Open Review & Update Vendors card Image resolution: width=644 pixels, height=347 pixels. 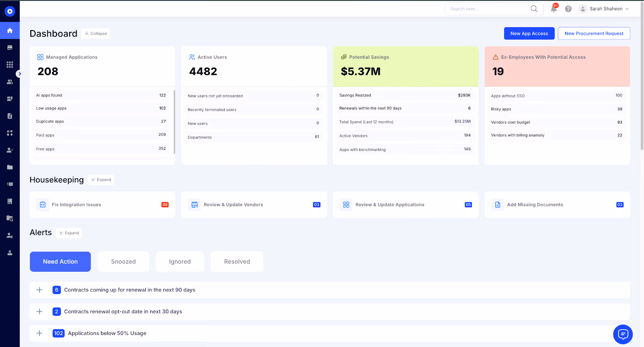click(254, 204)
